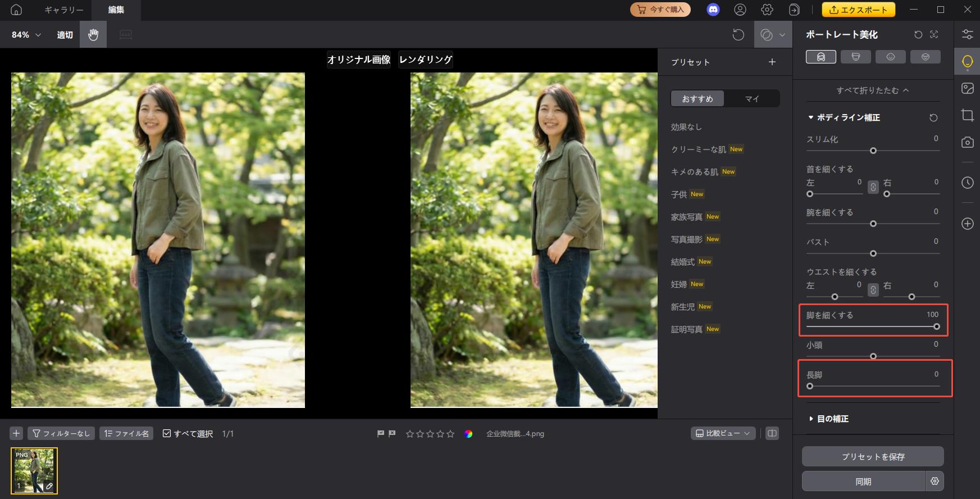This screenshot has height=499, width=980.
Task: Select the crop tool in sidebar
Action: pyautogui.click(x=967, y=115)
